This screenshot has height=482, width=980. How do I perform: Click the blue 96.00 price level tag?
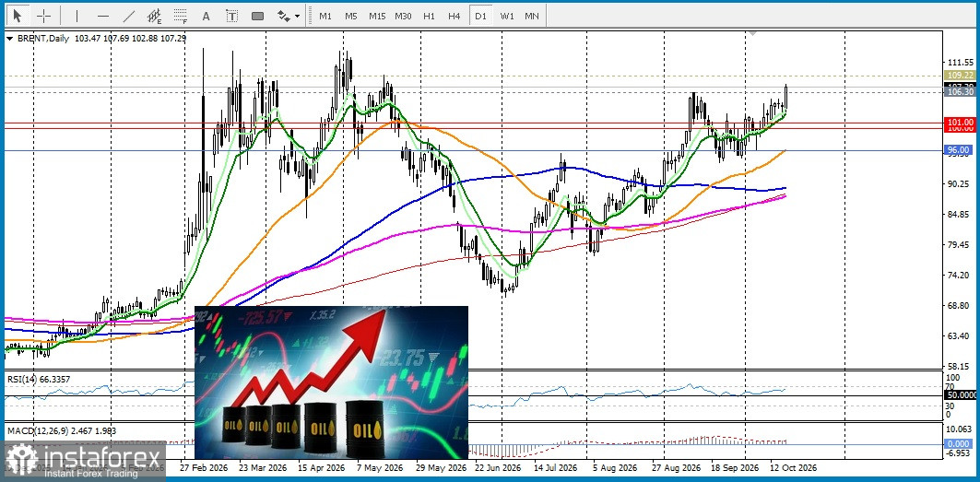960,150
